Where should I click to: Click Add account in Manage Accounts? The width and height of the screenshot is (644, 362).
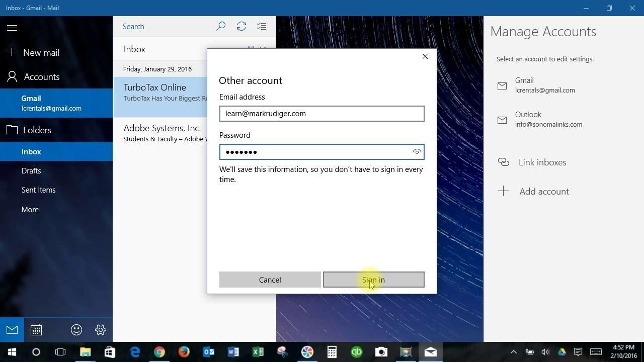coord(543,192)
